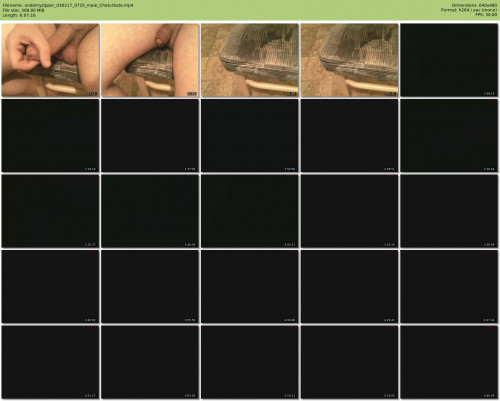Select the black thumbnail ending the top row

tap(449, 60)
